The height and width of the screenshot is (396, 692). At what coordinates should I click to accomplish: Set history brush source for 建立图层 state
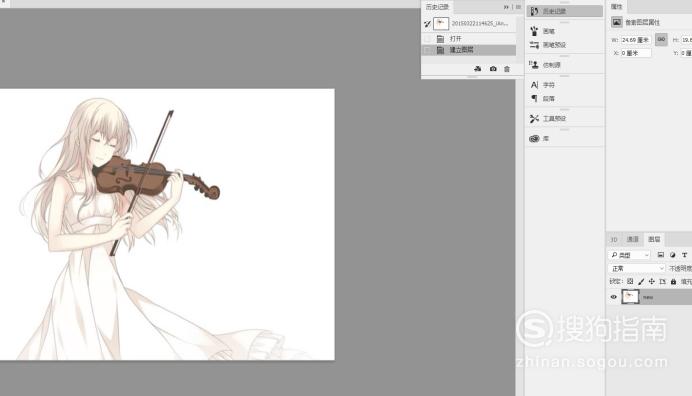(427, 50)
